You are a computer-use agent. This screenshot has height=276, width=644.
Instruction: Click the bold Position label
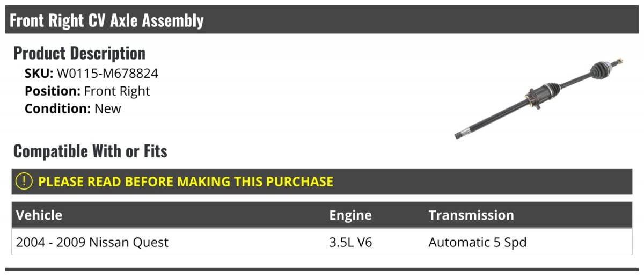tap(53, 91)
